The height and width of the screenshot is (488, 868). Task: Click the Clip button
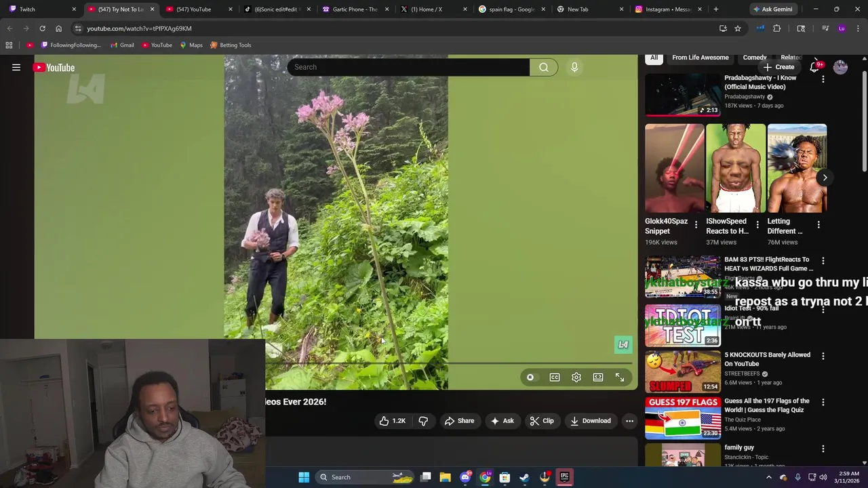[x=542, y=421]
